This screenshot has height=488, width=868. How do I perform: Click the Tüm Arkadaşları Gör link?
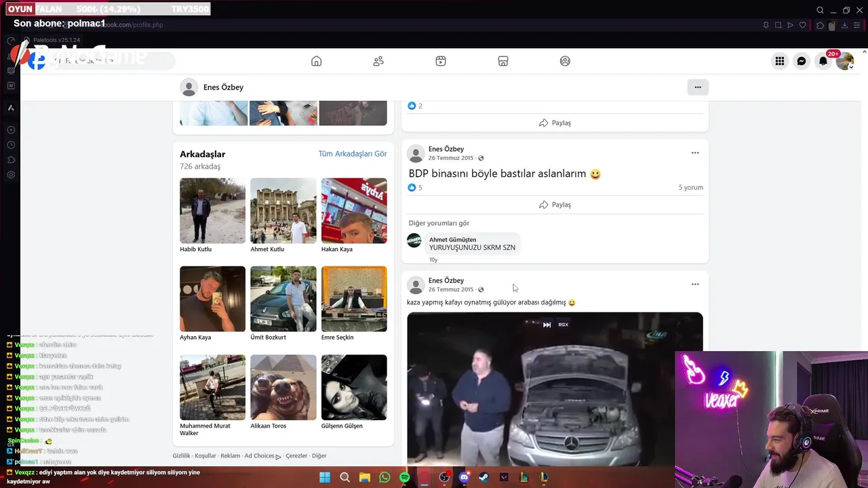point(353,154)
